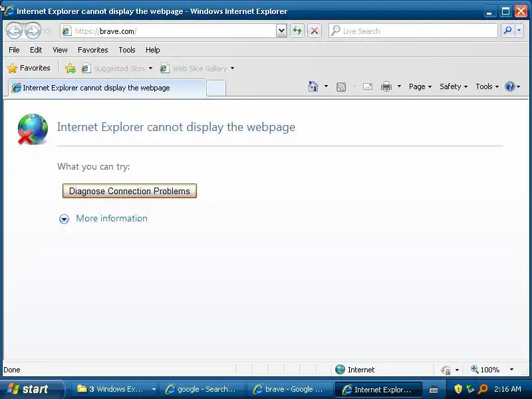Open the Windows start menu
The height and width of the screenshot is (399, 532).
31,389
